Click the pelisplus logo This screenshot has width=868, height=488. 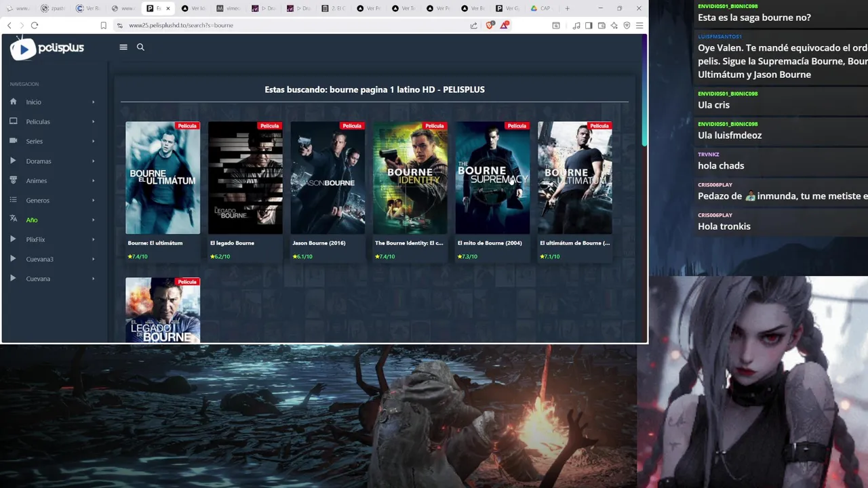[x=47, y=48]
